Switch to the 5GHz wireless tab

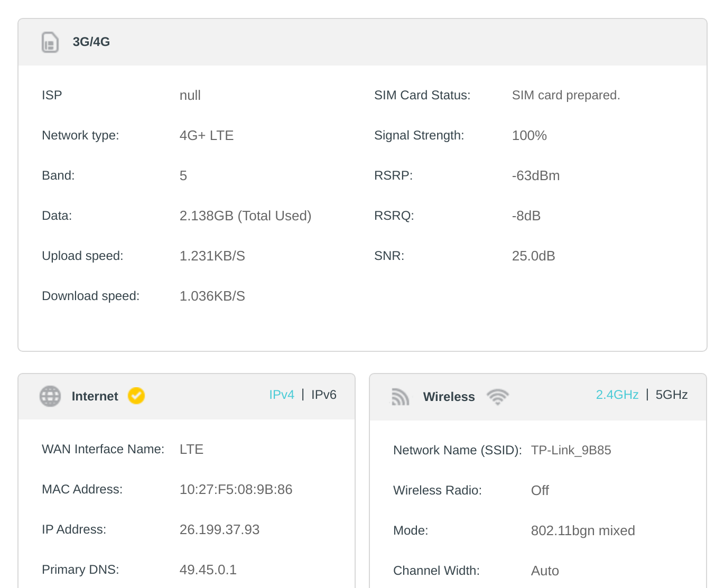pyautogui.click(x=671, y=394)
